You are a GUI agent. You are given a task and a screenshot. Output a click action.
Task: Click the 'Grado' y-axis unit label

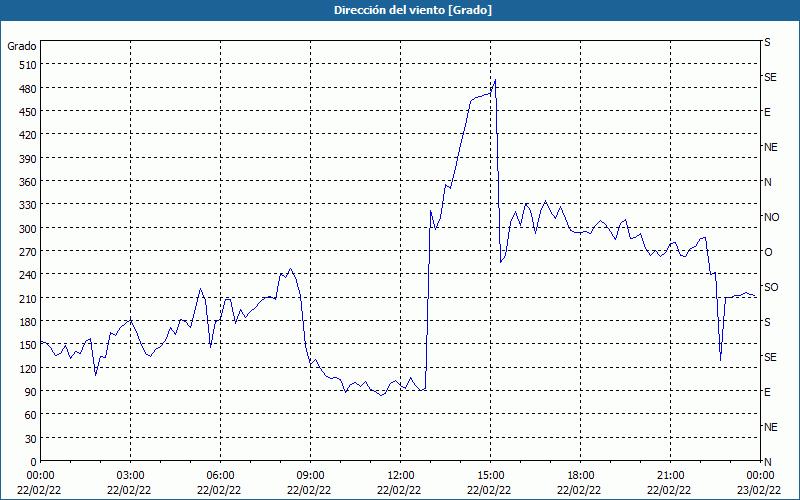22,46
